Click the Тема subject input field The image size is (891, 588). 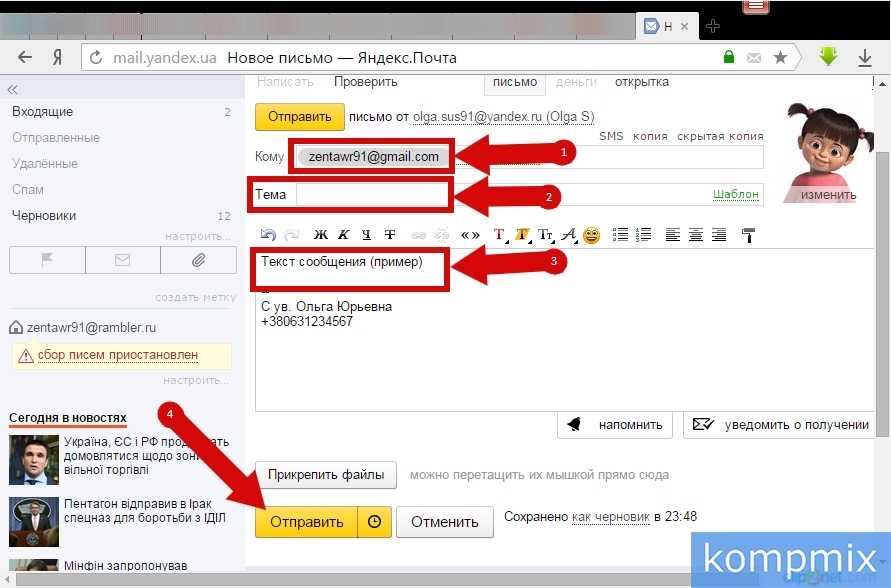click(530, 195)
